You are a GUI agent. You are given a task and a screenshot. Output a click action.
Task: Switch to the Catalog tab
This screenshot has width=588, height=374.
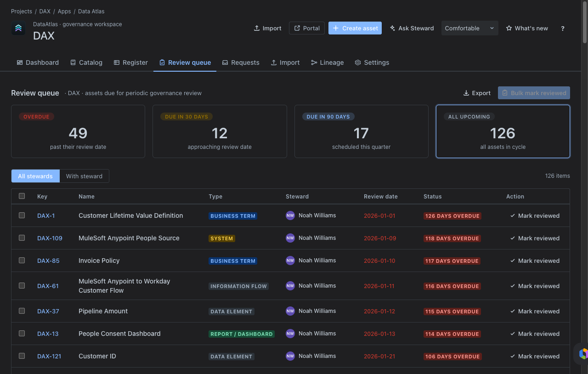(x=86, y=62)
